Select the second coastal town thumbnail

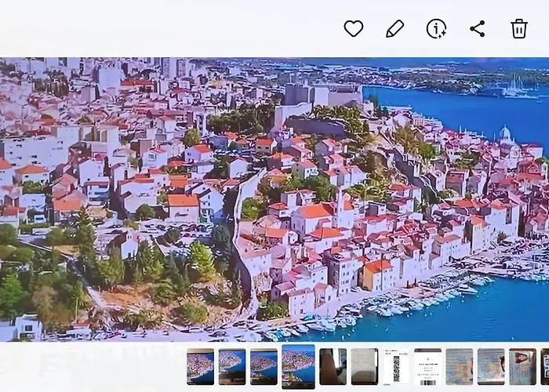coord(231,366)
